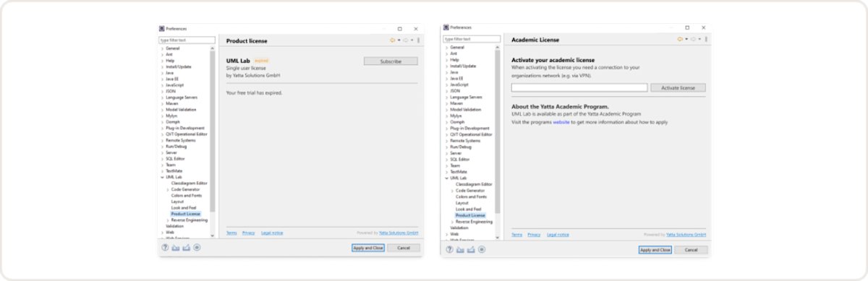Screen dimensions: 868x281
Task: Click Subscribe button for UML Lab license
Action: click(391, 61)
